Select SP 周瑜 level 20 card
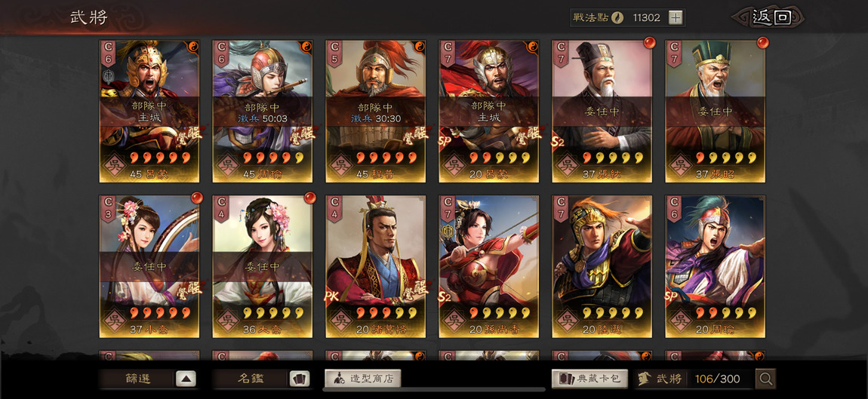868x399 pixels. [716, 266]
